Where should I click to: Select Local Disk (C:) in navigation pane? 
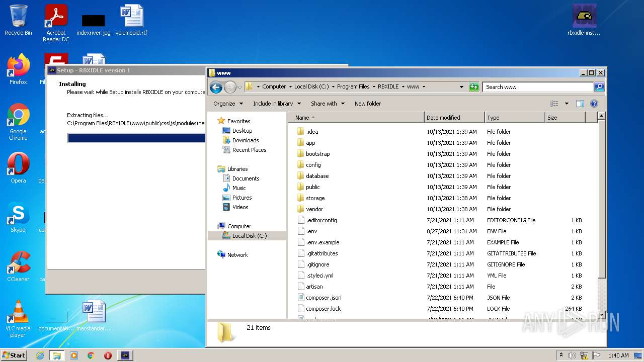pyautogui.click(x=247, y=236)
